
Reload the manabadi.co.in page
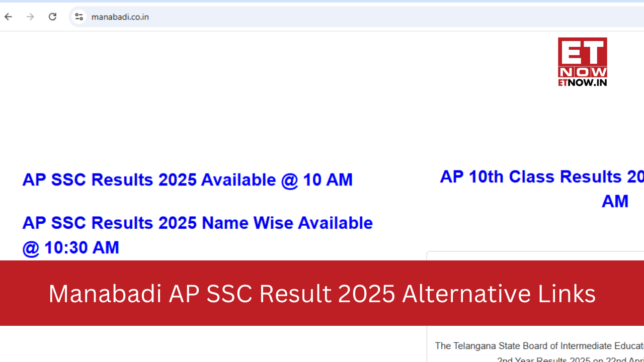(x=52, y=17)
